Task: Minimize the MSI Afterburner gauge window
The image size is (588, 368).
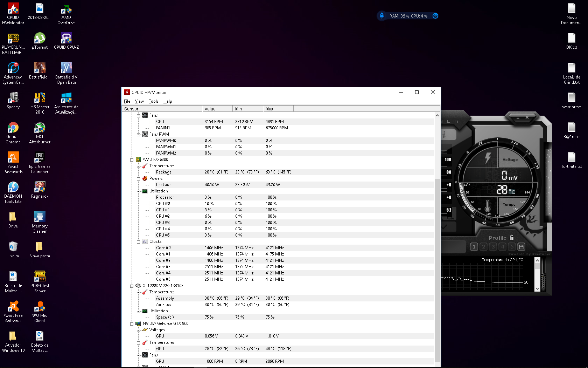Action: (518, 118)
